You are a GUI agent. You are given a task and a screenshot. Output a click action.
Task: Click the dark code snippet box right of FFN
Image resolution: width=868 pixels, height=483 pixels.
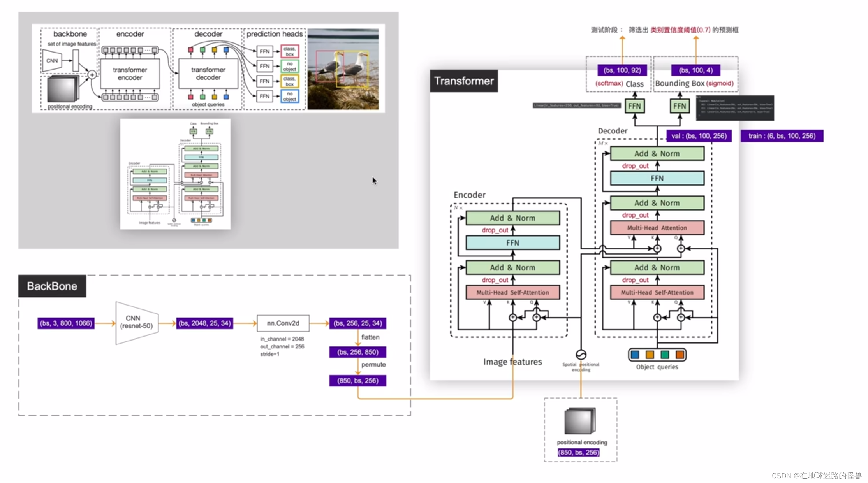734,108
